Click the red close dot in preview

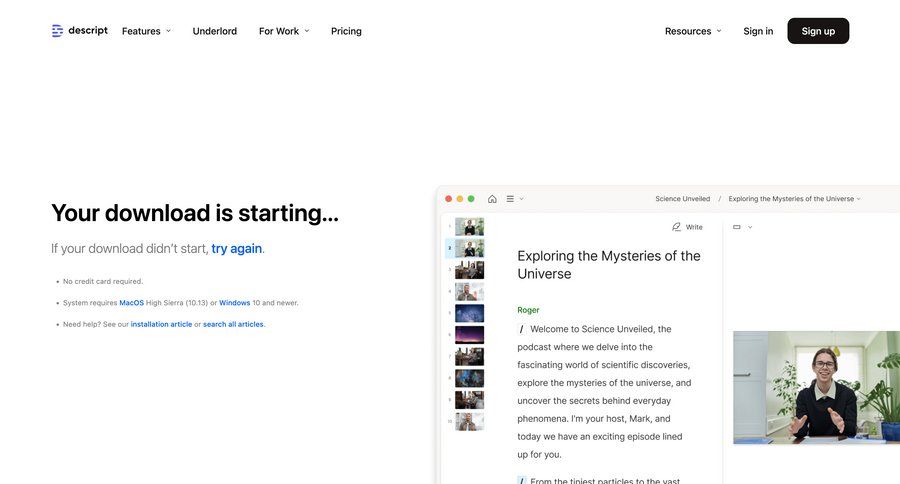point(448,199)
